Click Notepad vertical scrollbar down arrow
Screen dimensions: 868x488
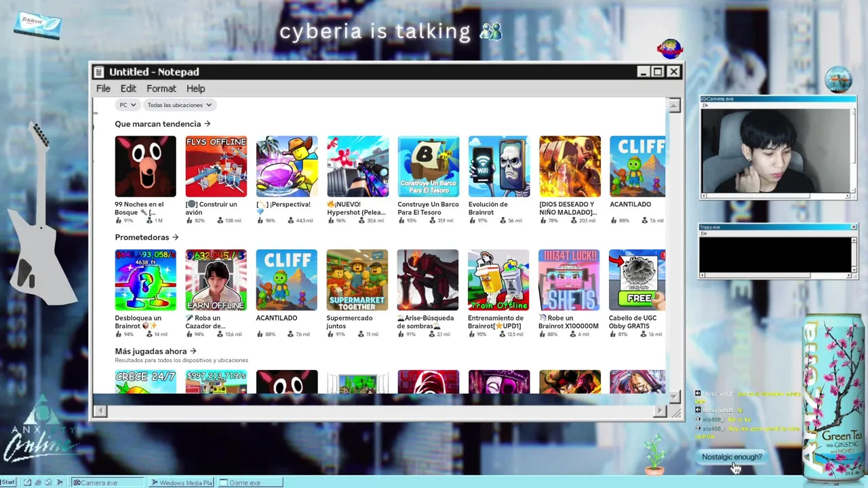(x=674, y=396)
